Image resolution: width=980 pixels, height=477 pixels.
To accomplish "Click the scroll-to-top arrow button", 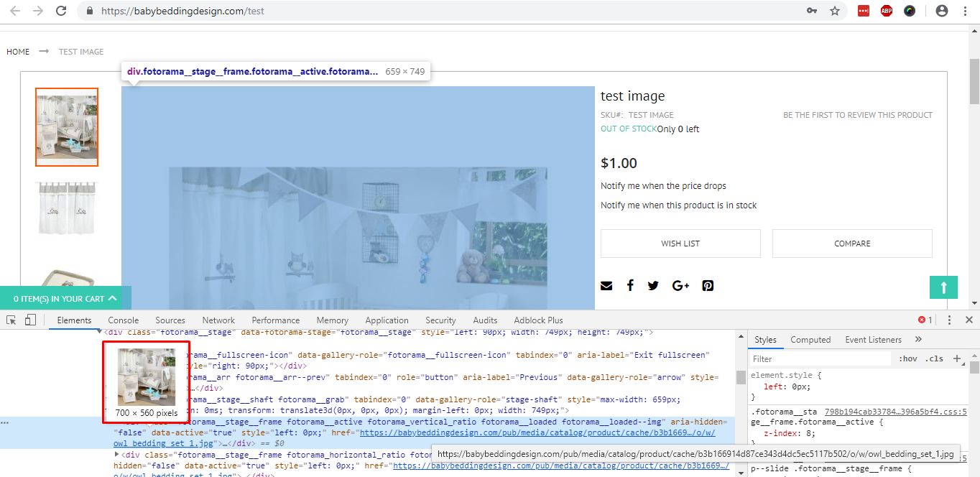I will (943, 287).
